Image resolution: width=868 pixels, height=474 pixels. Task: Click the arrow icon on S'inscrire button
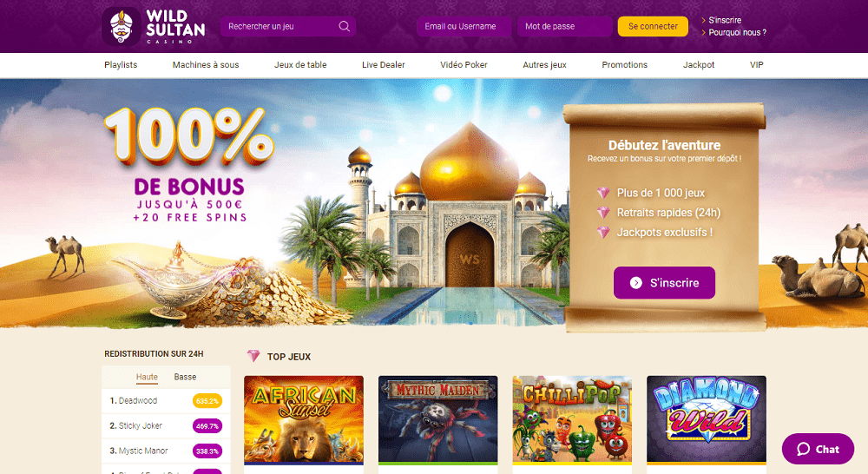tap(636, 283)
